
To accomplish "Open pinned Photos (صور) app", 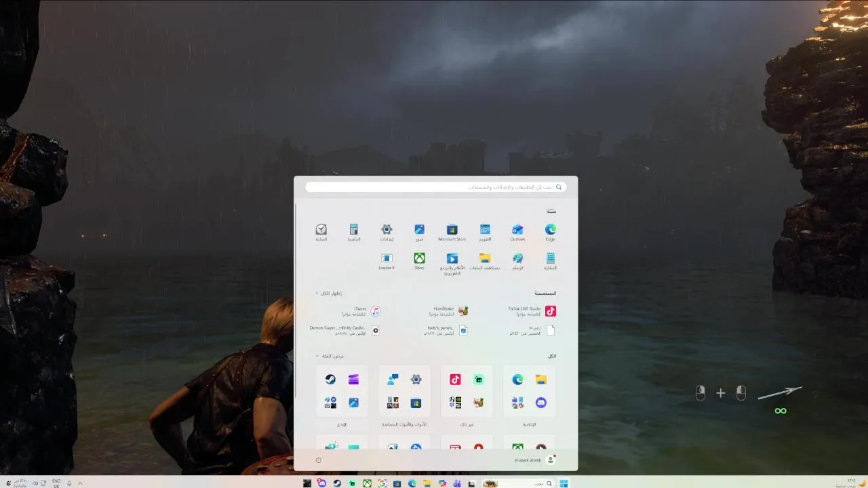I will pos(420,232).
